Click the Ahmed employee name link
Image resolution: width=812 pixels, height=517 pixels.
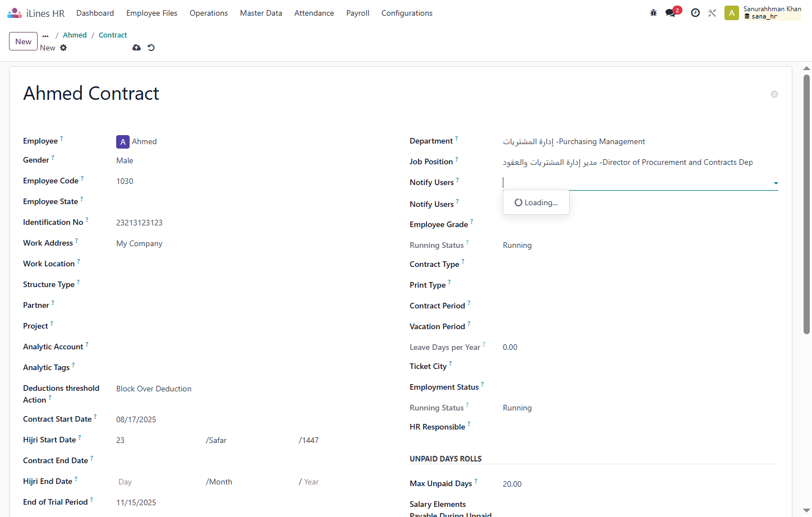pyautogui.click(x=144, y=142)
